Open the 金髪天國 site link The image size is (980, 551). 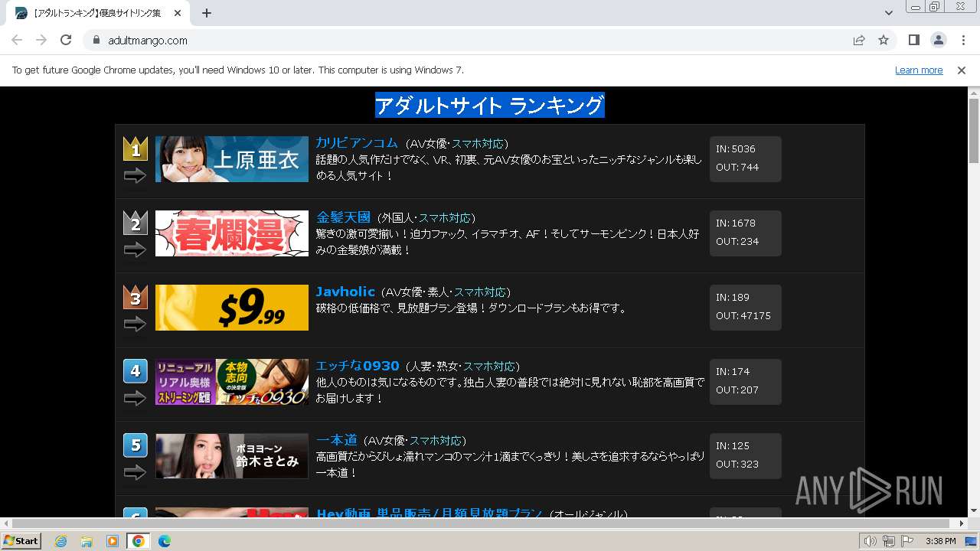(343, 217)
